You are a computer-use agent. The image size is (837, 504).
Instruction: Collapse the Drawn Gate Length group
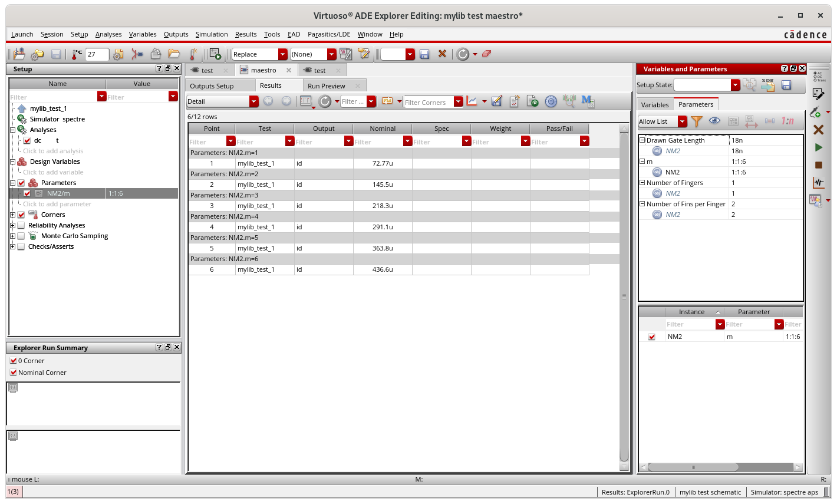pos(642,140)
